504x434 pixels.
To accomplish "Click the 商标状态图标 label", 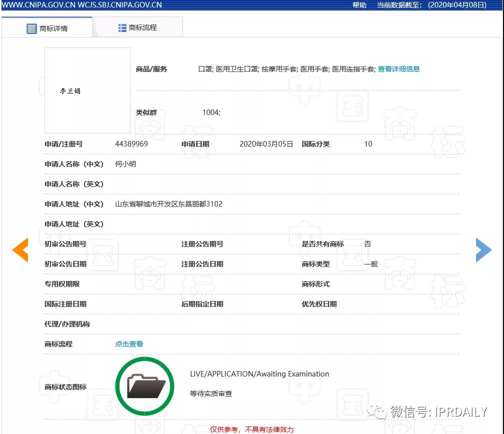I will 65,387.
